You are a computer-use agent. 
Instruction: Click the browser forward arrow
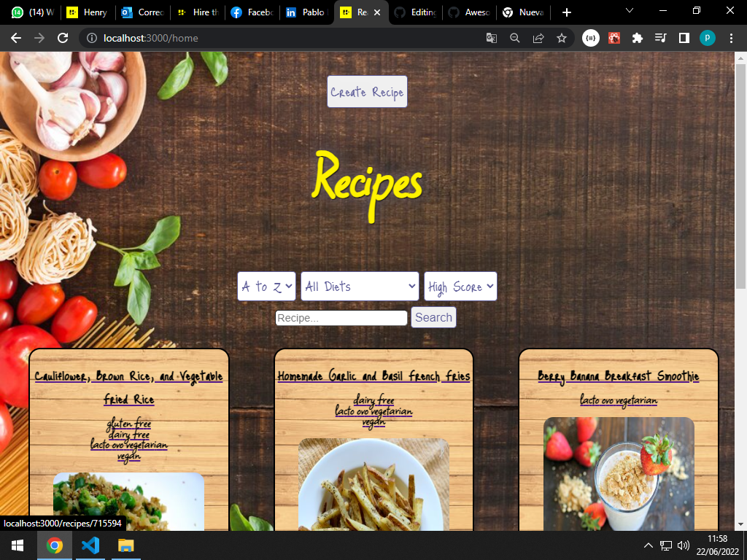tap(39, 38)
